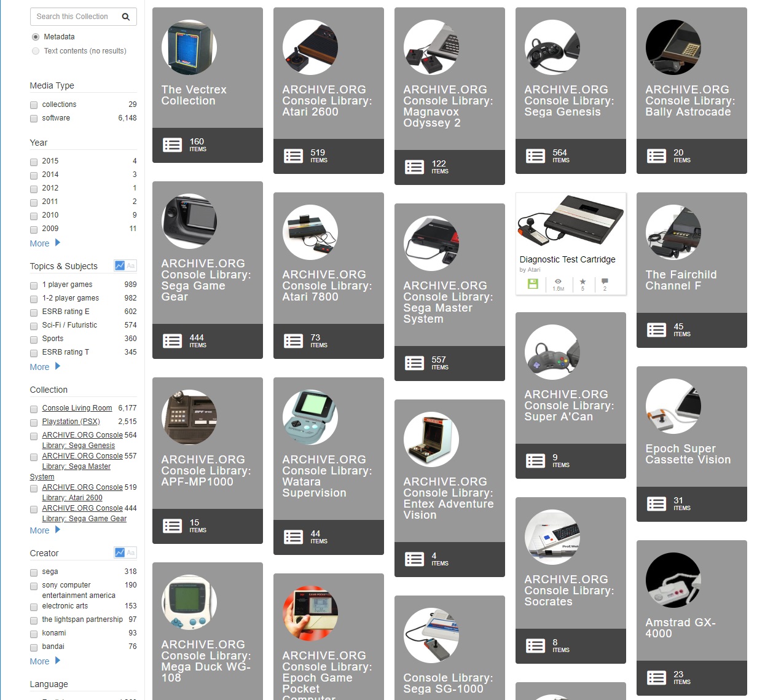Open ARCHIVE.ORG Console Library: Atari 2600 sidebar link

point(82,492)
